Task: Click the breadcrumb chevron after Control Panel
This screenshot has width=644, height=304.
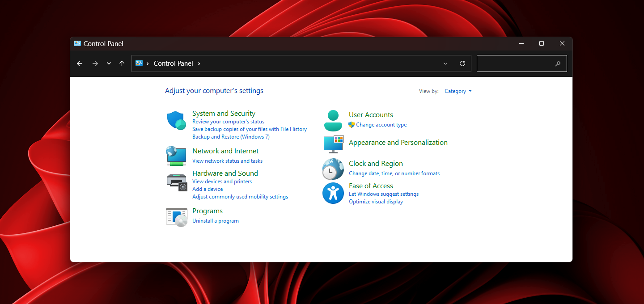Action: coord(199,63)
